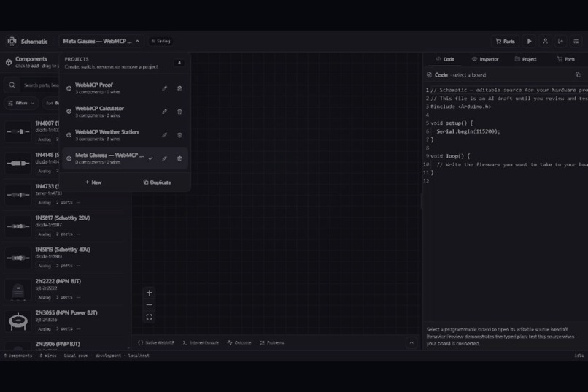Collapse the Meta Glasses project dropdown
This screenshot has width=588, height=392.
(x=101, y=42)
